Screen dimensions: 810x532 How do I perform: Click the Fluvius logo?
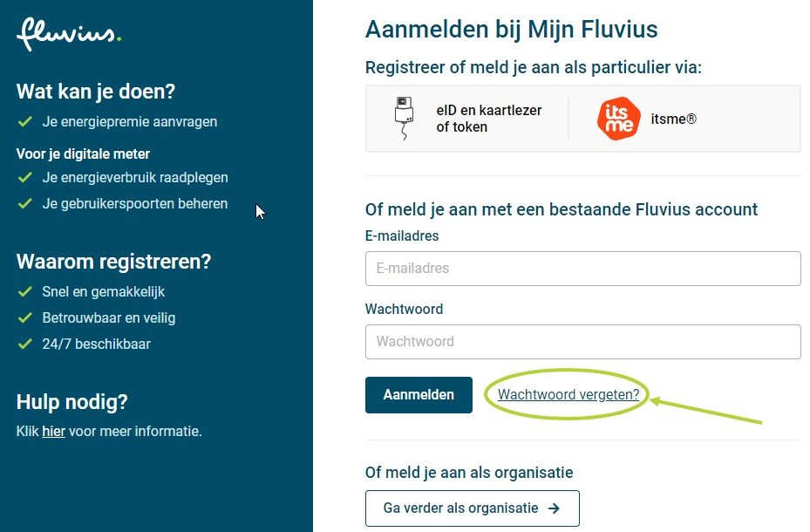pyautogui.click(x=68, y=35)
